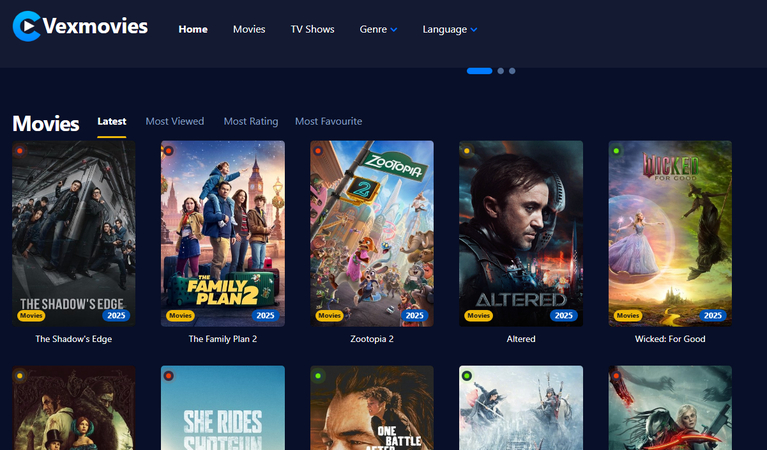The image size is (767, 450).
Task: Select the first carousel slide indicator
Action: point(479,71)
